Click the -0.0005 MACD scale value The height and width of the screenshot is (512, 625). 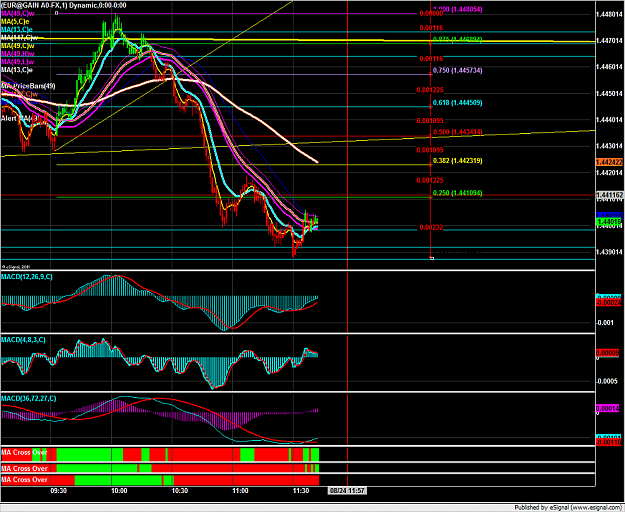607,381
